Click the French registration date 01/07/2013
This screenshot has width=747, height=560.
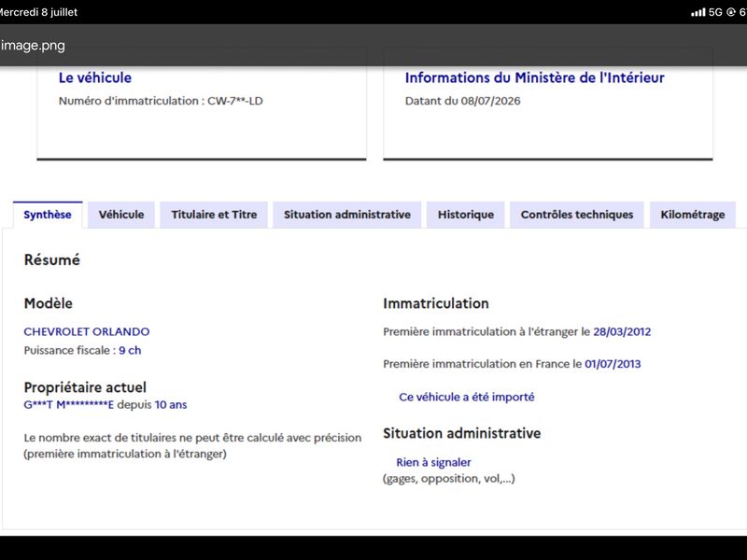613,364
